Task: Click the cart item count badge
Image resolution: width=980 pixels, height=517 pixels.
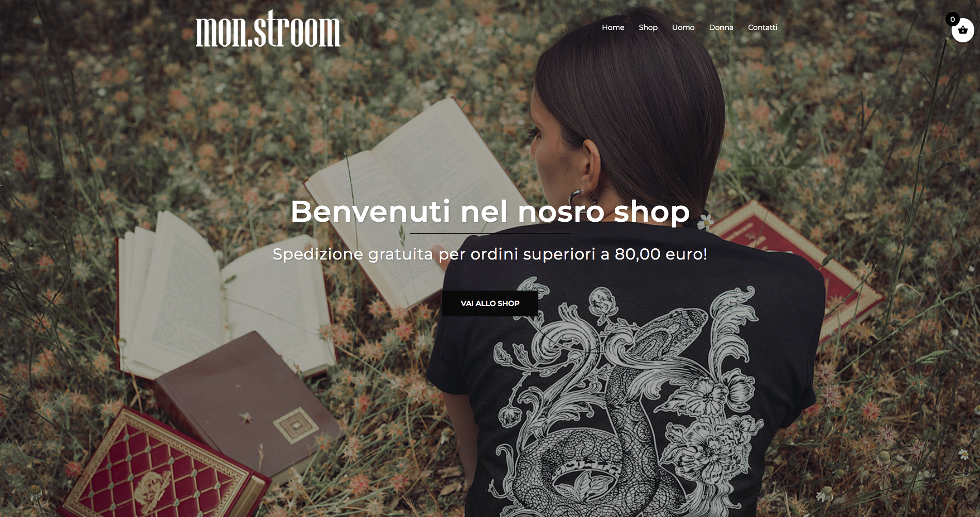Action: pos(953,19)
